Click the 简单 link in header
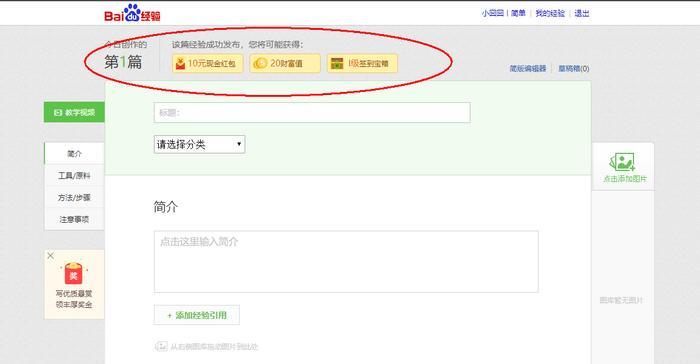Viewport: 700px width, 364px height. pyautogui.click(x=518, y=13)
